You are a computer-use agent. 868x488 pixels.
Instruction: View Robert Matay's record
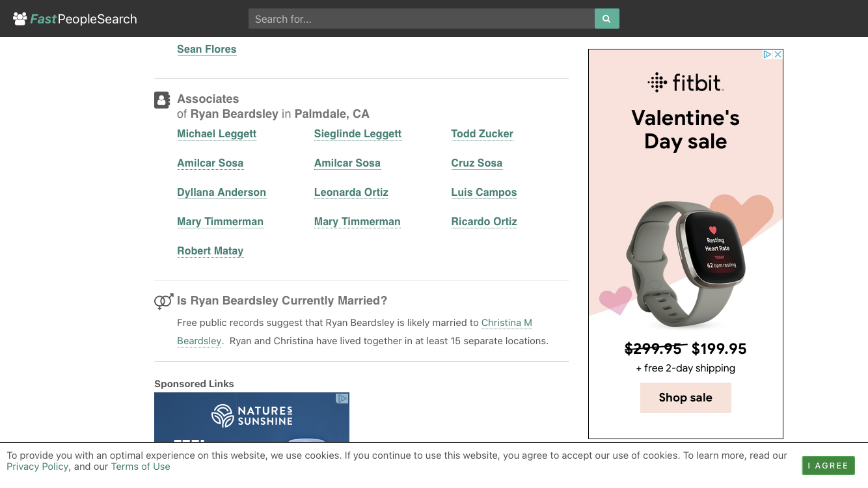point(210,251)
